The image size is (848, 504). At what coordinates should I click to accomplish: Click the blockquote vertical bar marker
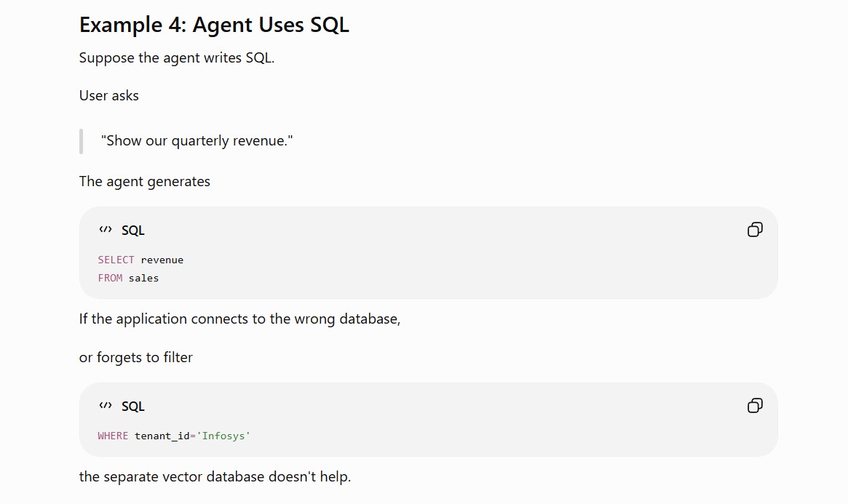point(81,142)
